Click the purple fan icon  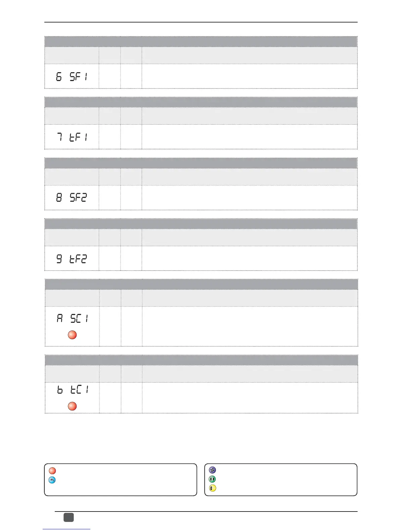point(212,470)
